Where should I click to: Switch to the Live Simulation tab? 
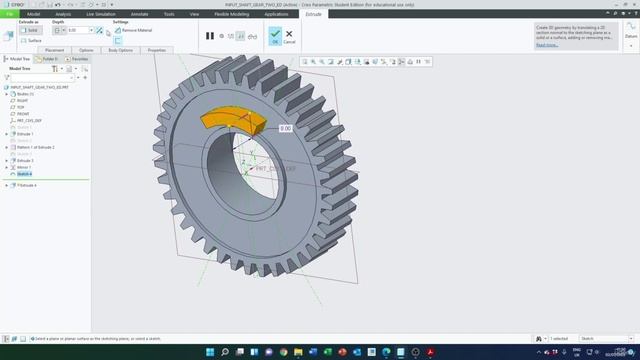click(101, 14)
